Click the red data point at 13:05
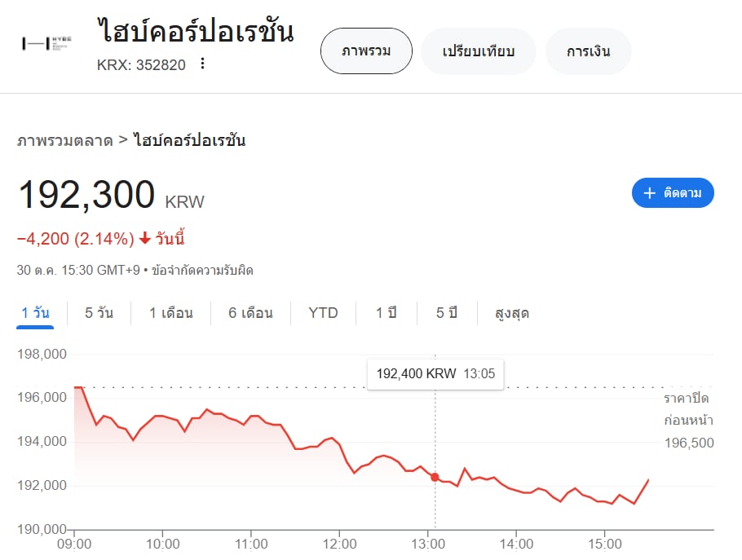Image resolution: width=742 pixels, height=560 pixels. coord(435,477)
